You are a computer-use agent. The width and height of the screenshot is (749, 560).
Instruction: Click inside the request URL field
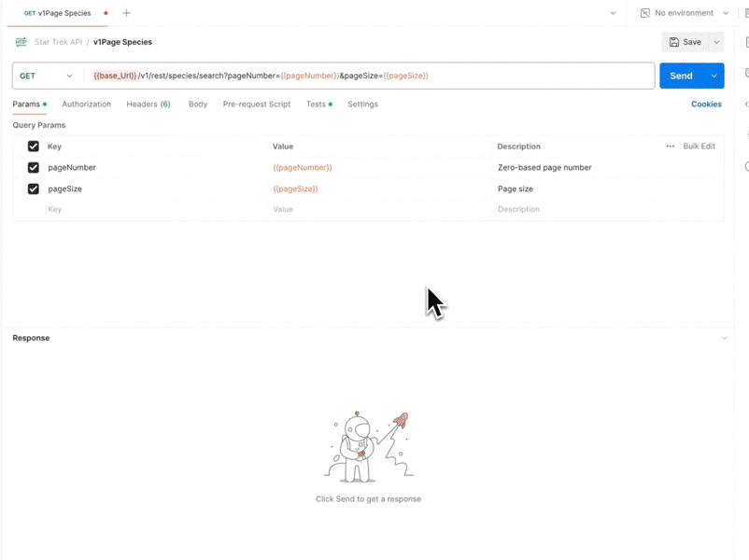point(374,76)
